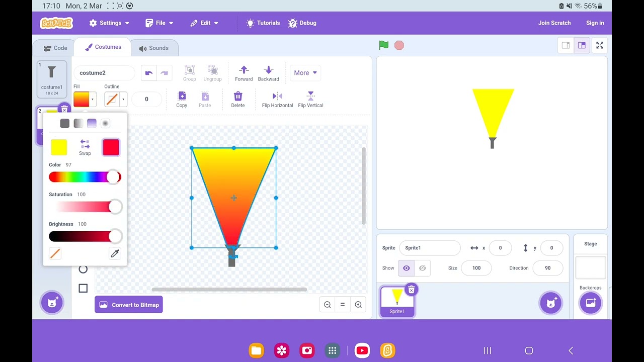Swap the gradient colors
The image size is (644, 362).
(85, 147)
